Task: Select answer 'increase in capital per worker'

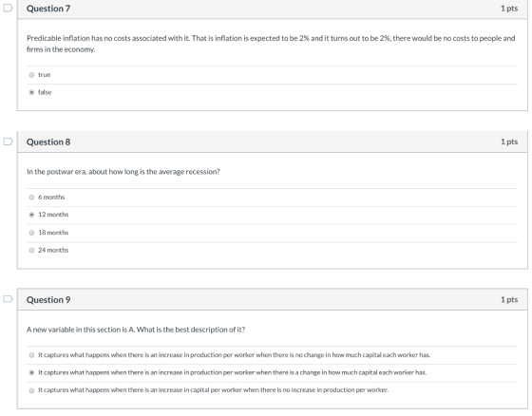Action: [x=31, y=390]
